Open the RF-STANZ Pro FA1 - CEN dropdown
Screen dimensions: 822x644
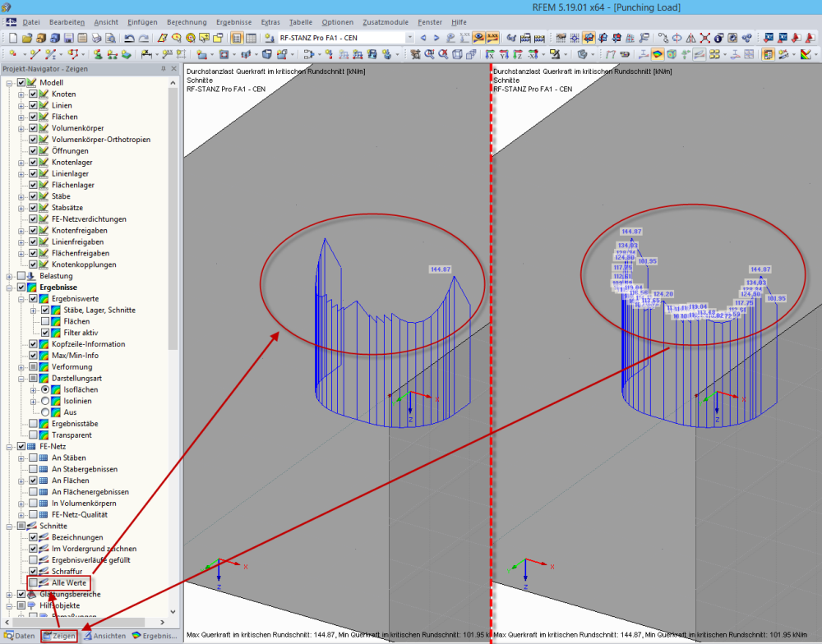click(x=409, y=38)
